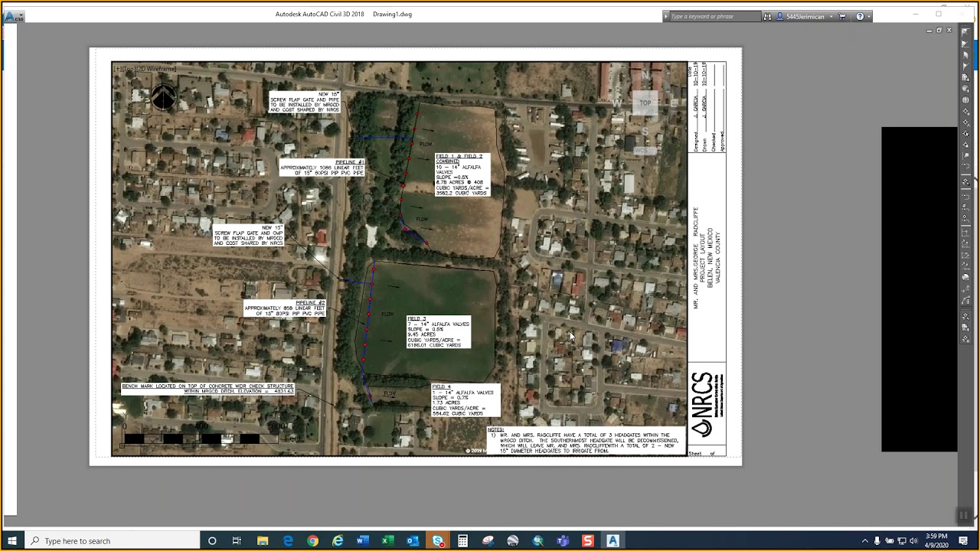Open the AutoCAD application menu icon
This screenshot has width=980, height=551.
pyautogui.click(x=14, y=16)
